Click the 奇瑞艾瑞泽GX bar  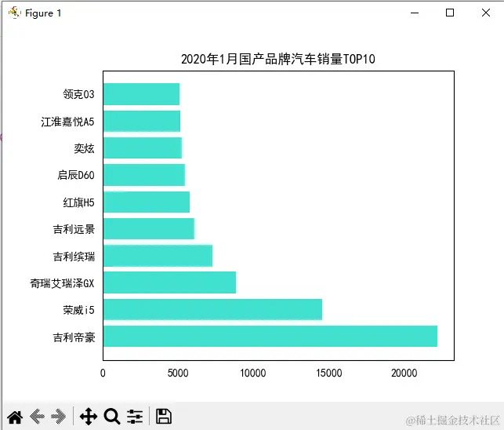(170, 282)
